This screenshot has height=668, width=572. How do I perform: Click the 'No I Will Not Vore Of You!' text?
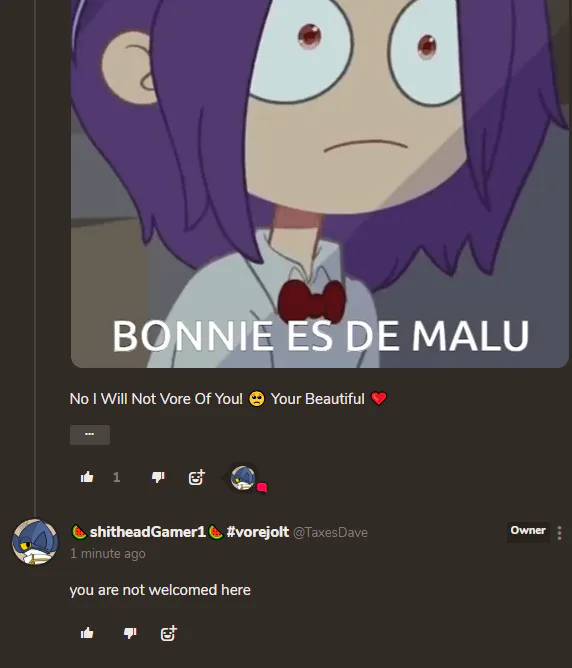coord(156,399)
